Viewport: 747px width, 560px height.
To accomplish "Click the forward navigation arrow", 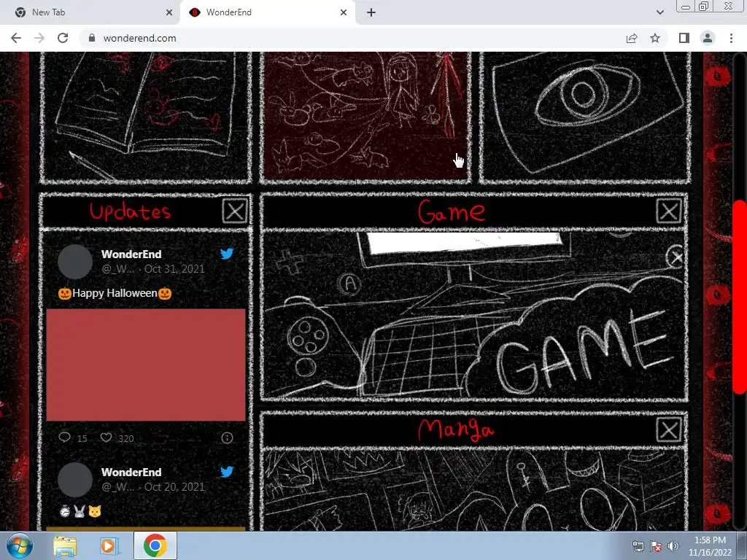I will (39, 38).
